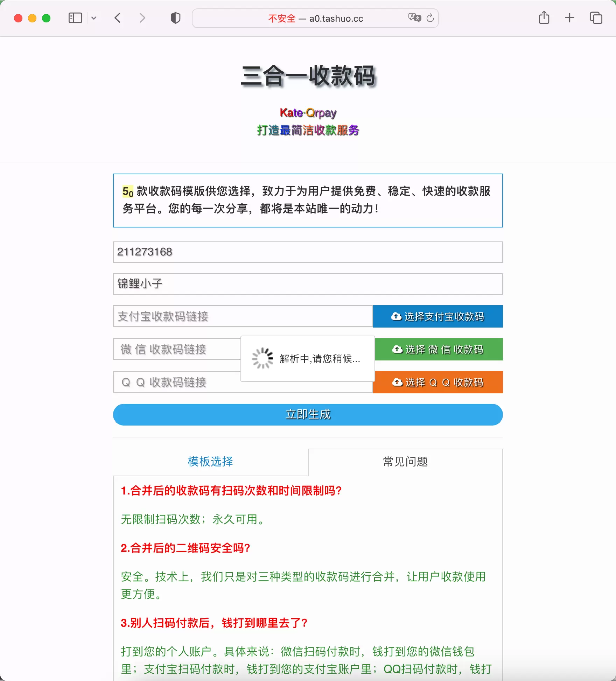Switch to the 模板选择 tab
616x681 pixels.
(x=210, y=462)
